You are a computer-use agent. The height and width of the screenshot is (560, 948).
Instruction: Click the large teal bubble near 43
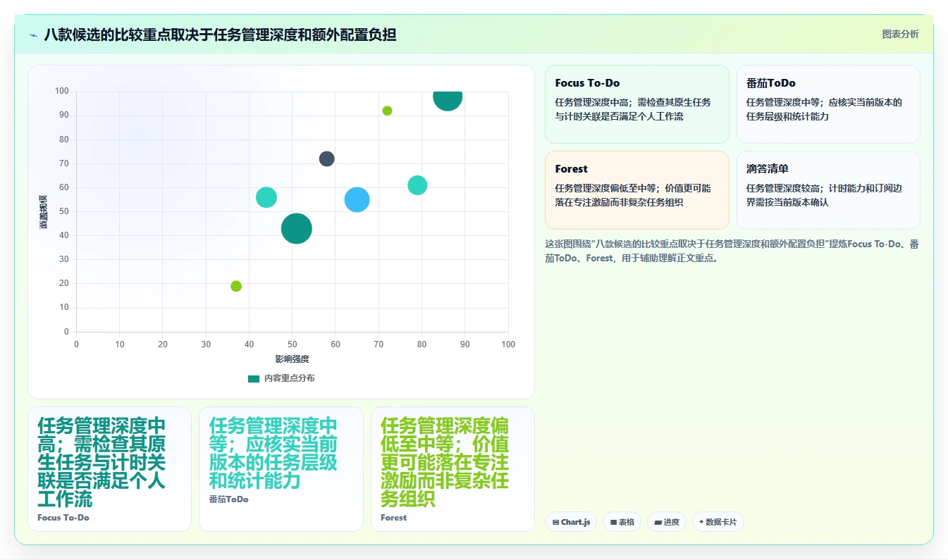click(x=297, y=228)
